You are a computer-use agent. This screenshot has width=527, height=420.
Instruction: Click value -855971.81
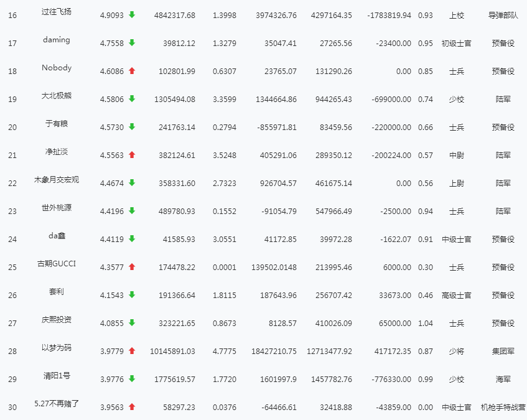coord(277,128)
